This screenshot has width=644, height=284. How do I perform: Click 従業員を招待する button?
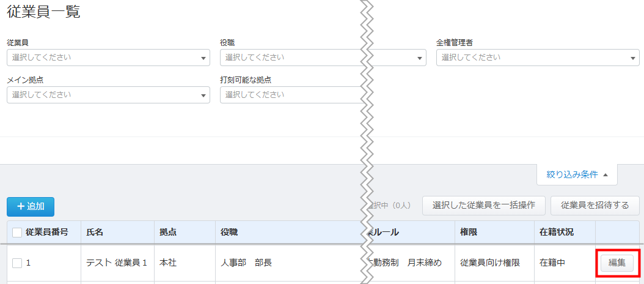(595, 205)
